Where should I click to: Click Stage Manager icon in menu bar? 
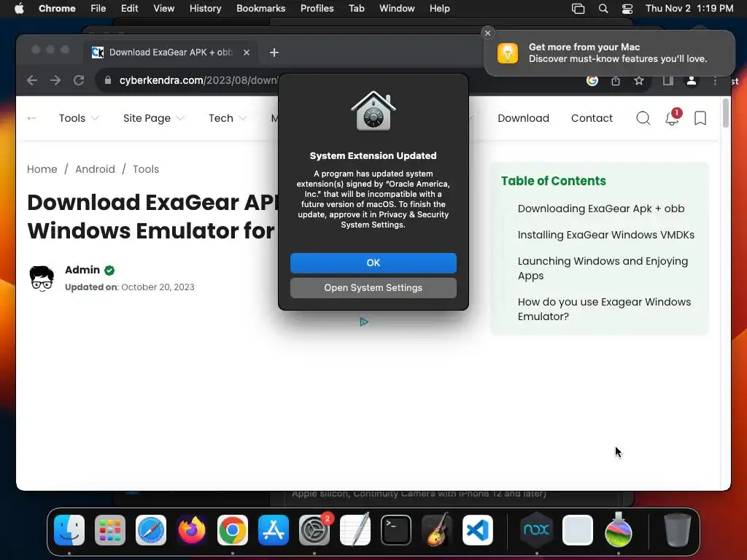(x=578, y=9)
